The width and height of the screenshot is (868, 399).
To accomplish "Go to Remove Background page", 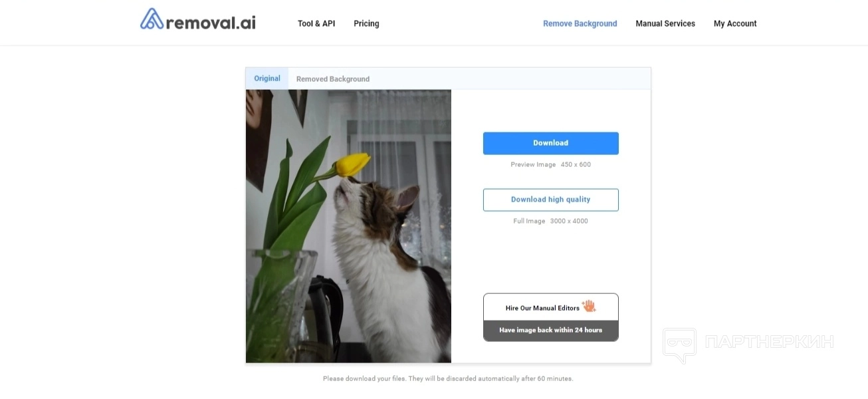I will (580, 23).
